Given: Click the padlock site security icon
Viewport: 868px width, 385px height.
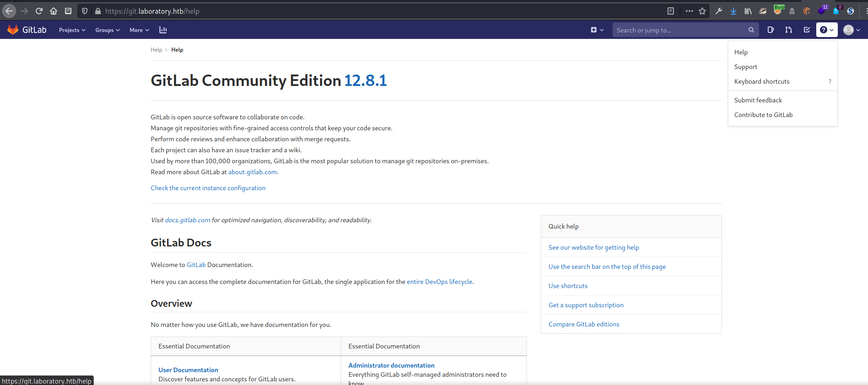Looking at the screenshot, I should 98,11.
